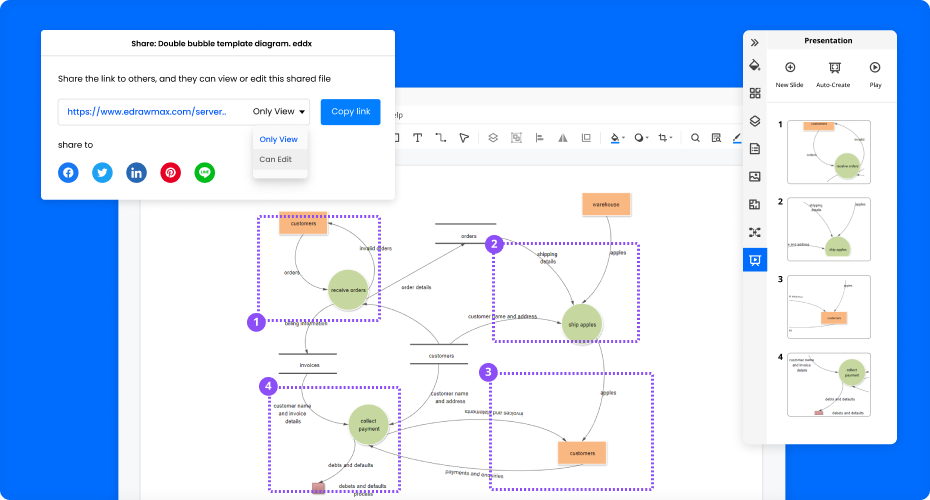Play the presentation

(875, 68)
